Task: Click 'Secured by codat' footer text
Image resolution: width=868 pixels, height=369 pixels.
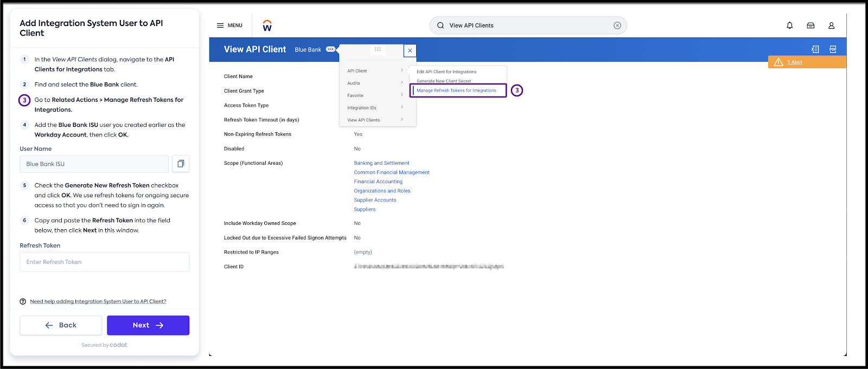Action: click(104, 345)
